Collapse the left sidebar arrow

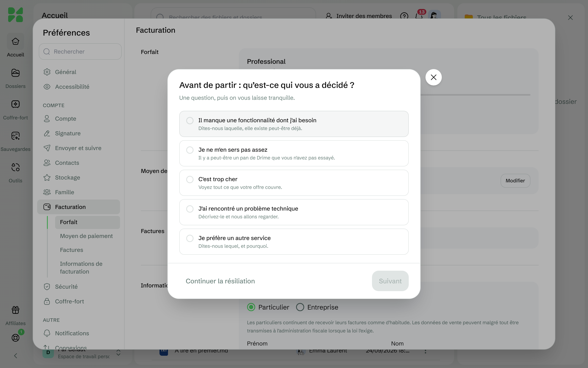15,356
